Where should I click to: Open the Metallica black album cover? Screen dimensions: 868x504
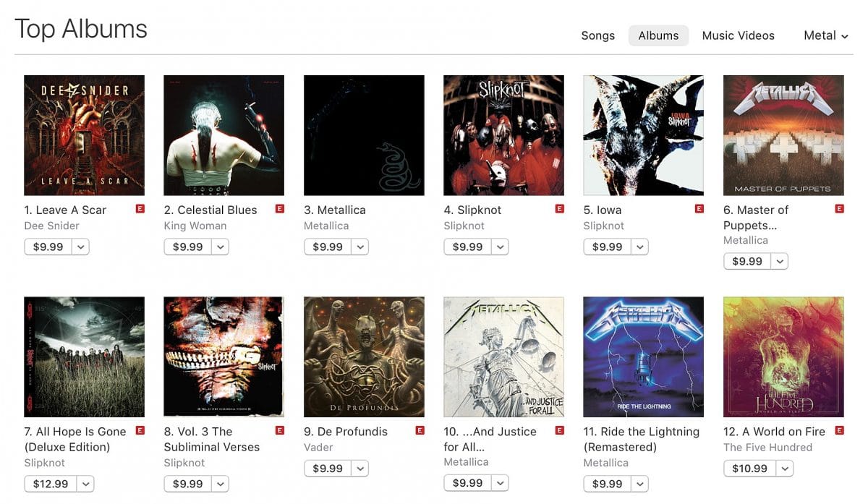[364, 135]
